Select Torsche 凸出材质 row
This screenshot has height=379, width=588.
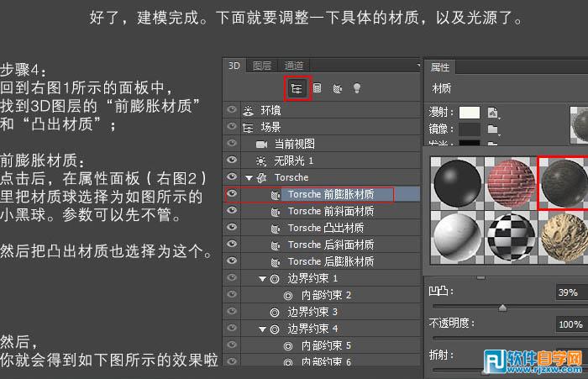click(322, 228)
